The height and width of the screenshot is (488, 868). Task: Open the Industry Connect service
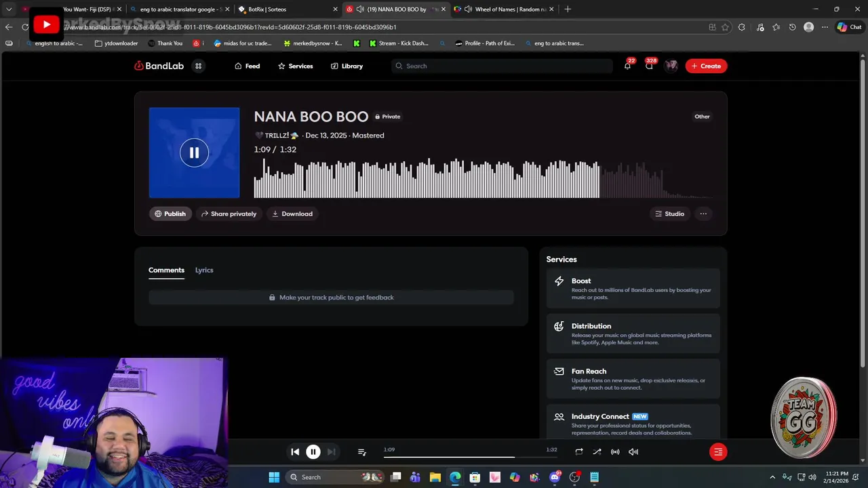coord(633,424)
